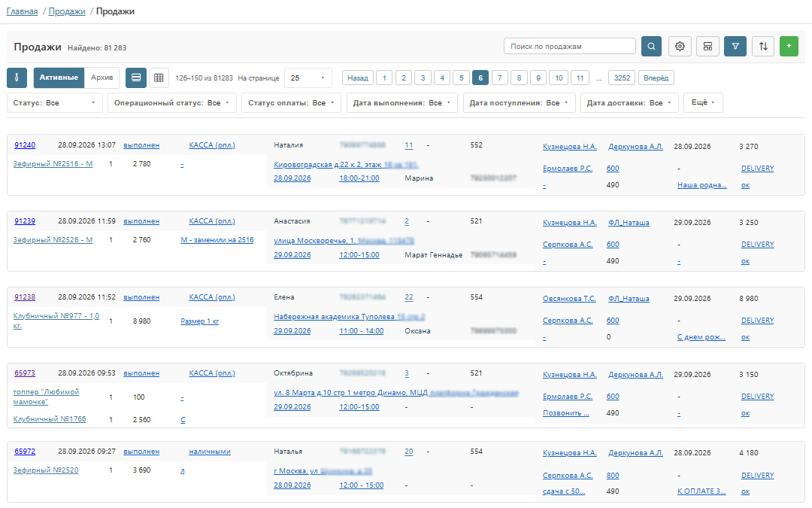Viewport: 812px width, 508px height.
Task: Open order 91240
Action: pos(25,145)
